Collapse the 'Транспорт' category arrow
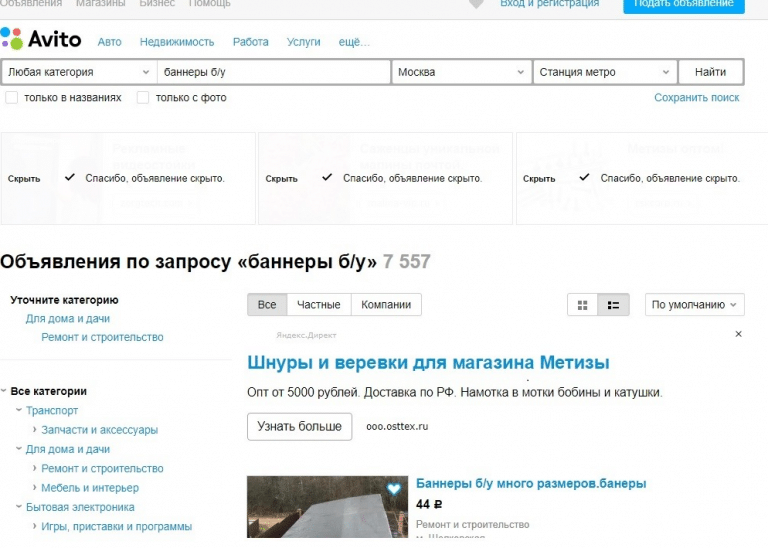Viewport: 768px width, 548px height. (19, 410)
